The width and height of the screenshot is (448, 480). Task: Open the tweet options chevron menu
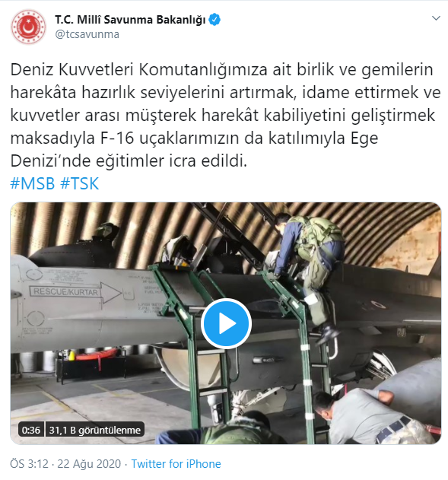[x=436, y=18]
